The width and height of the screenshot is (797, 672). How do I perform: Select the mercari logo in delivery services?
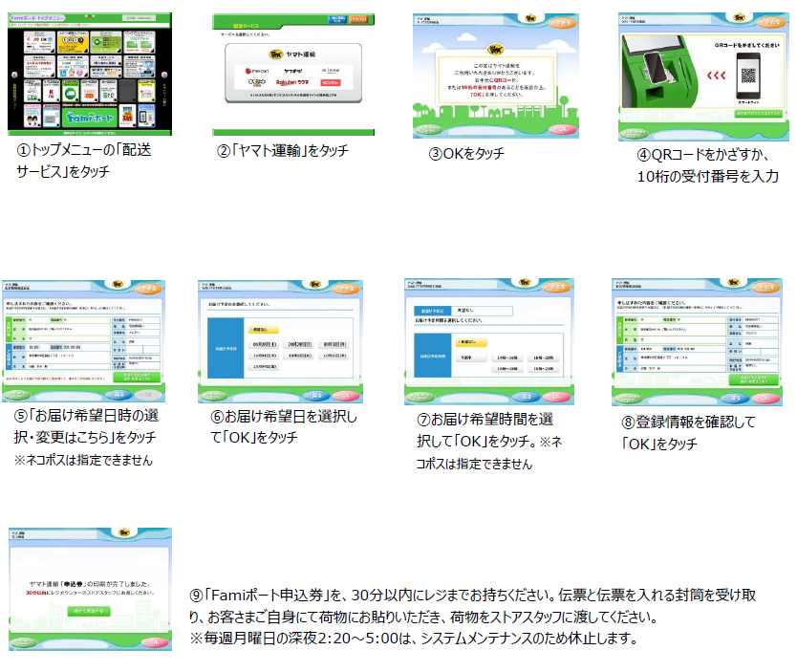[255, 71]
